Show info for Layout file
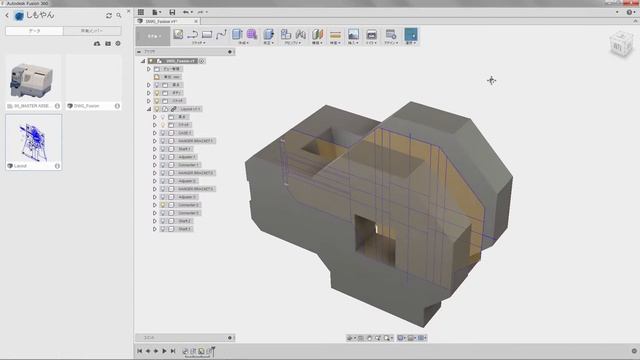The image size is (640, 360). (57, 166)
